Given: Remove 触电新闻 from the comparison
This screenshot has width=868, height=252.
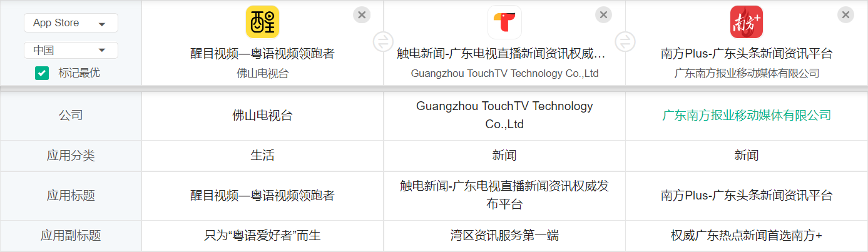Looking at the screenshot, I should 603,14.
